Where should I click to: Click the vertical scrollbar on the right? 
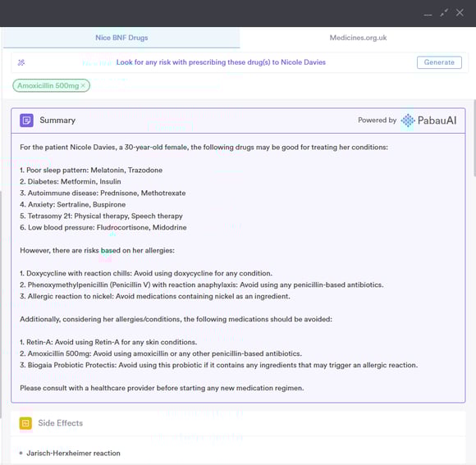coord(474,138)
